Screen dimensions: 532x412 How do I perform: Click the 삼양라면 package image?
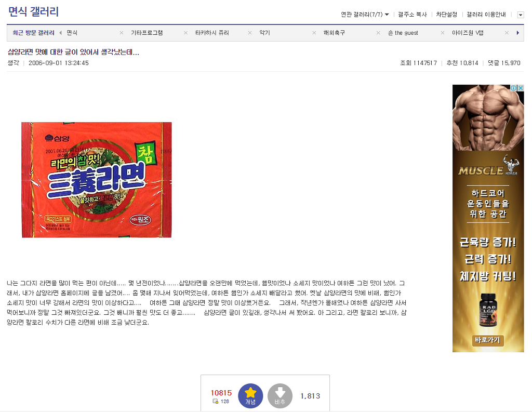click(97, 180)
